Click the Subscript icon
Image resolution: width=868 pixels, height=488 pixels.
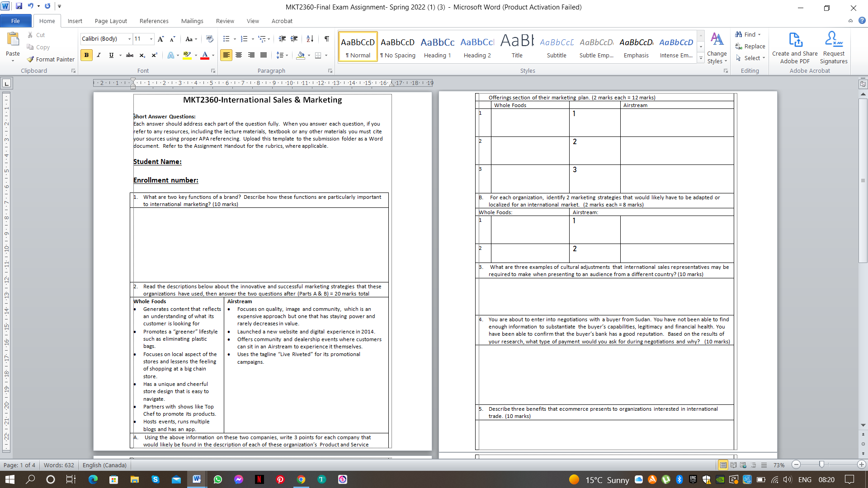(x=142, y=55)
